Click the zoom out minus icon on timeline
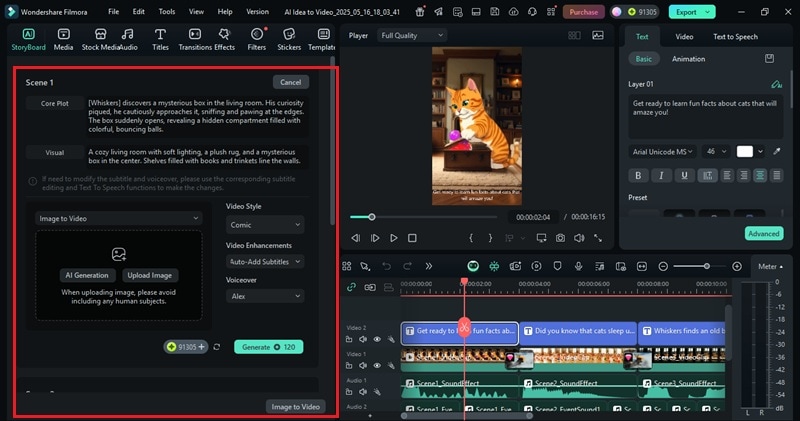 tap(663, 266)
